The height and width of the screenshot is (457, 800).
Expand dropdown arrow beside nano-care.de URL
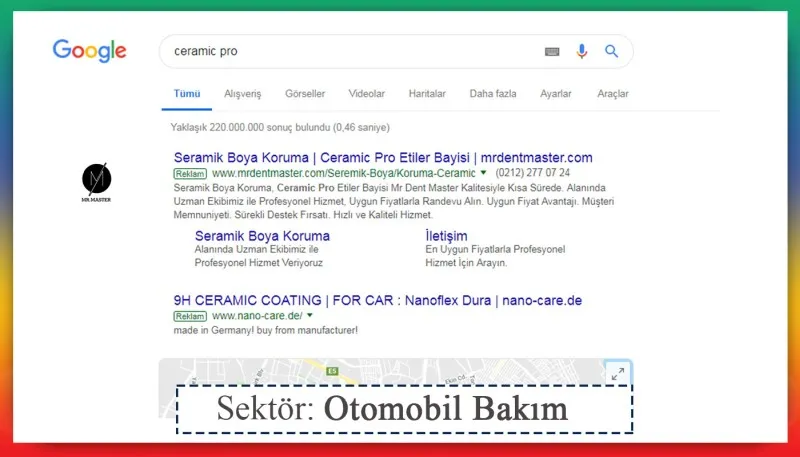coord(310,315)
